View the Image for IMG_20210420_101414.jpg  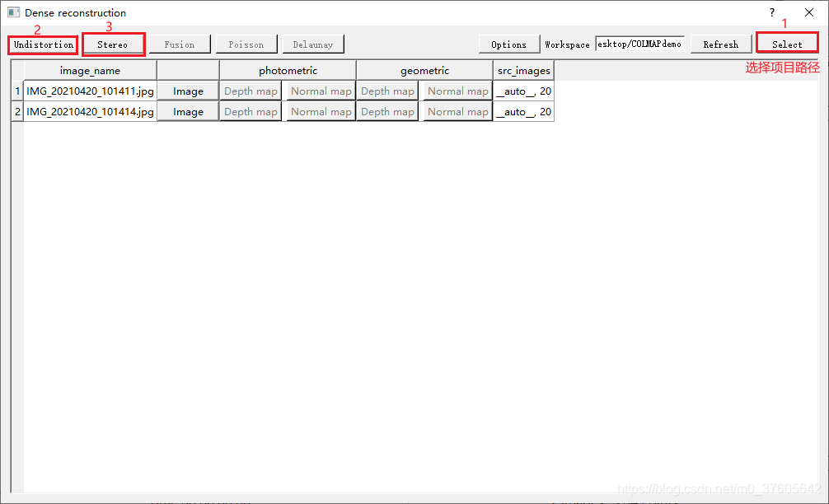tap(187, 111)
